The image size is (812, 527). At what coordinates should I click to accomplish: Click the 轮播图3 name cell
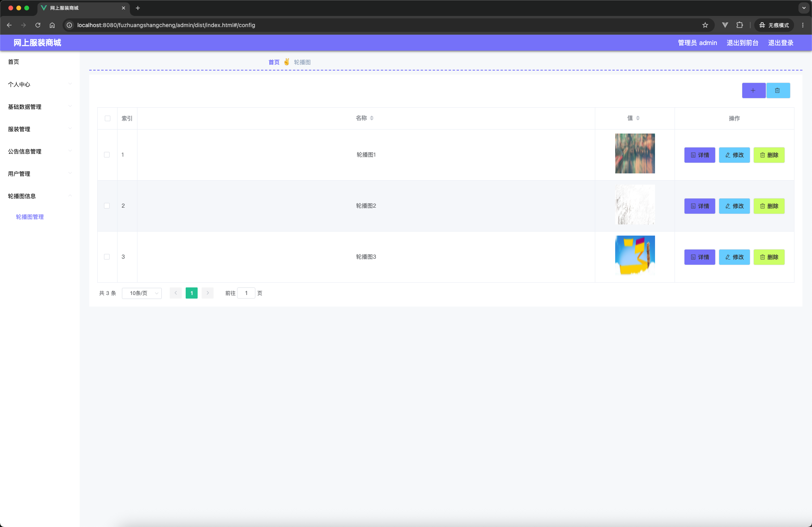coord(366,257)
